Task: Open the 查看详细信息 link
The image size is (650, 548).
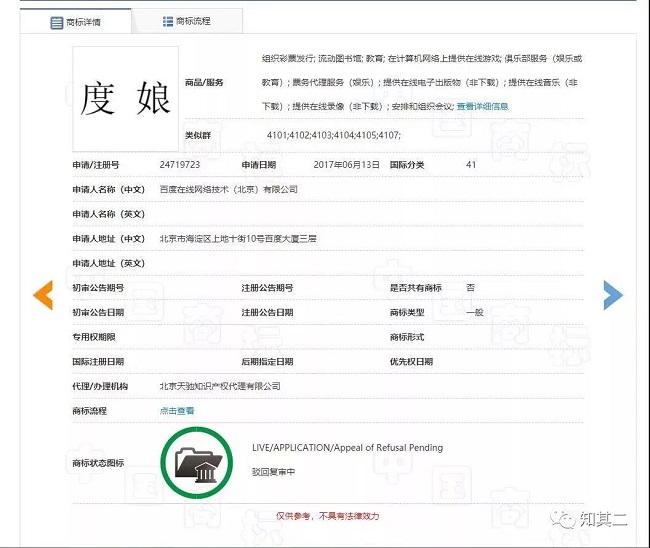Action: tap(482, 106)
